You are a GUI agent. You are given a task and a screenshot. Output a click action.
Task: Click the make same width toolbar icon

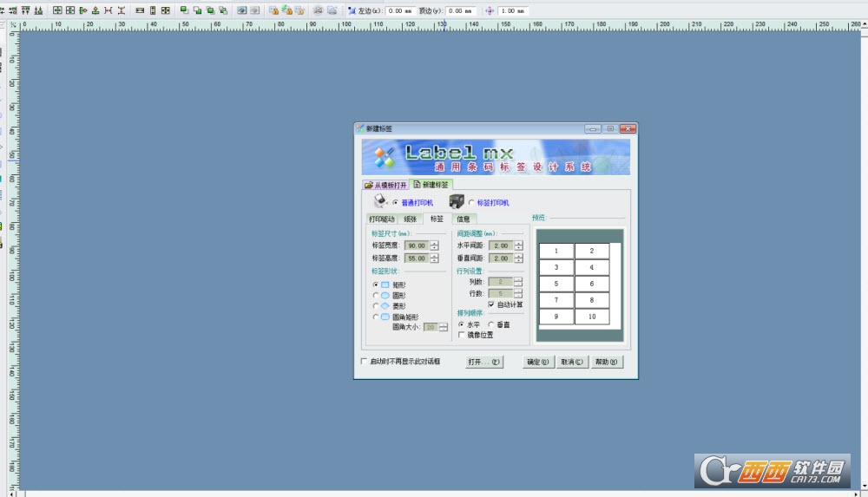[140, 10]
